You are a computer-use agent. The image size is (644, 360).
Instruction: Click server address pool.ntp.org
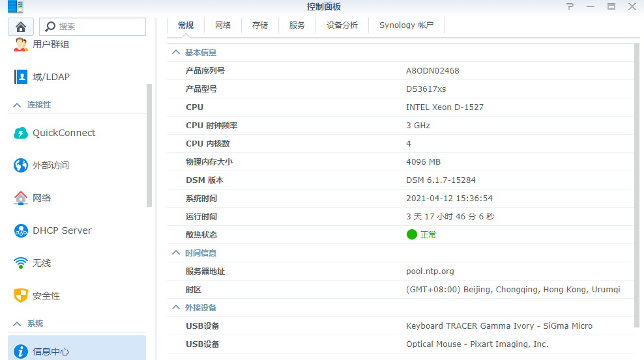click(430, 271)
